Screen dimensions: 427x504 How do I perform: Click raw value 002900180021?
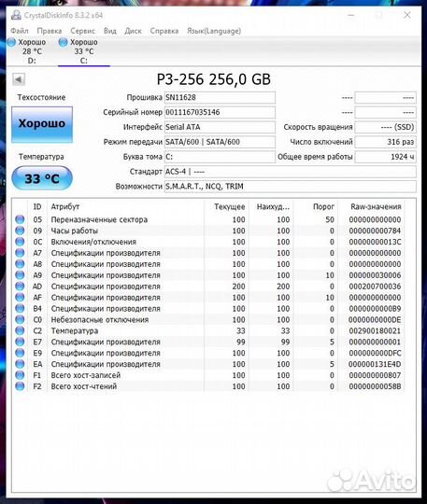pyautogui.click(x=375, y=331)
